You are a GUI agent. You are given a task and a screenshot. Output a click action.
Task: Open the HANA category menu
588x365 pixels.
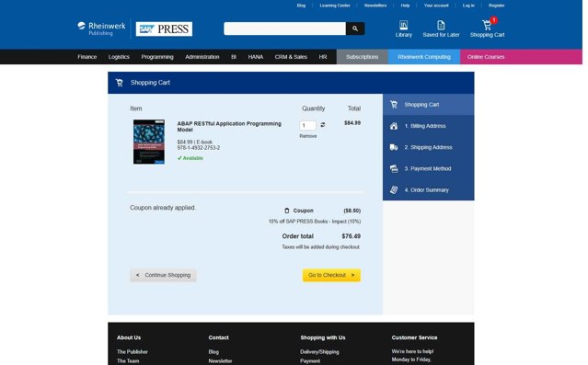click(256, 57)
